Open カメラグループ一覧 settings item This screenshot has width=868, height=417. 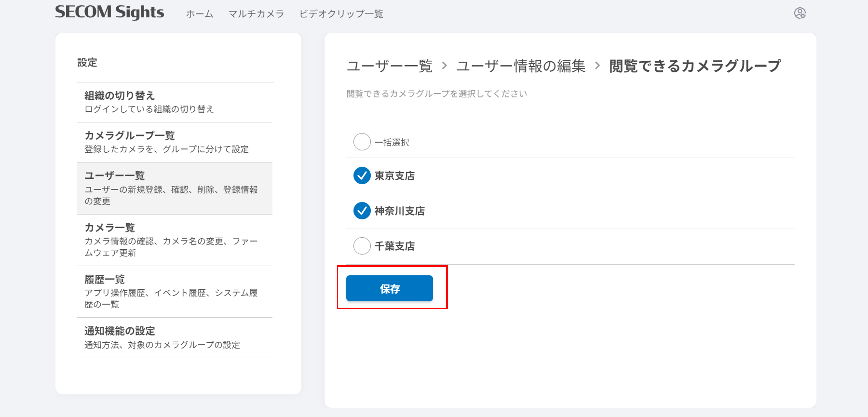point(175,142)
